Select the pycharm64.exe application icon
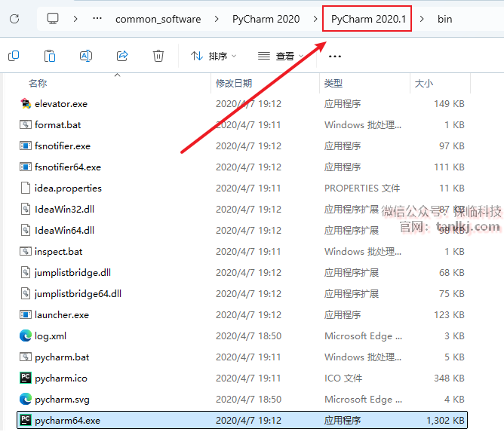The image size is (504, 432). click(x=26, y=420)
